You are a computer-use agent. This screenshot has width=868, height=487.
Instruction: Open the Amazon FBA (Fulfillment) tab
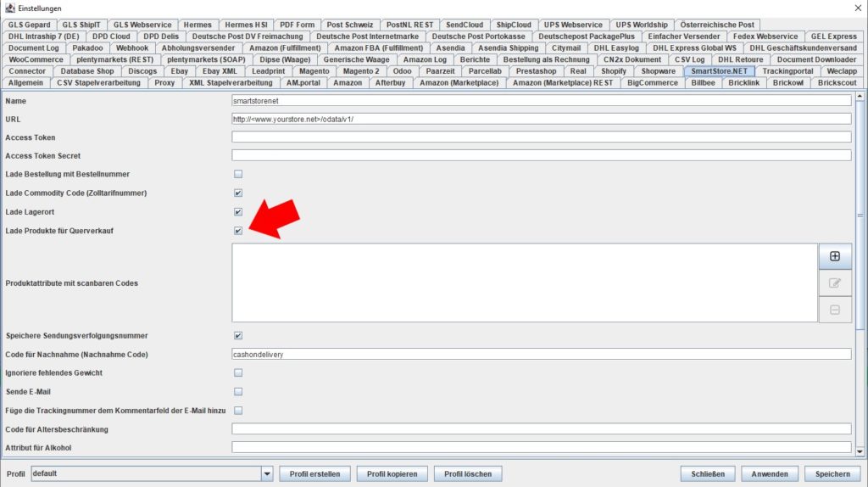click(x=379, y=48)
